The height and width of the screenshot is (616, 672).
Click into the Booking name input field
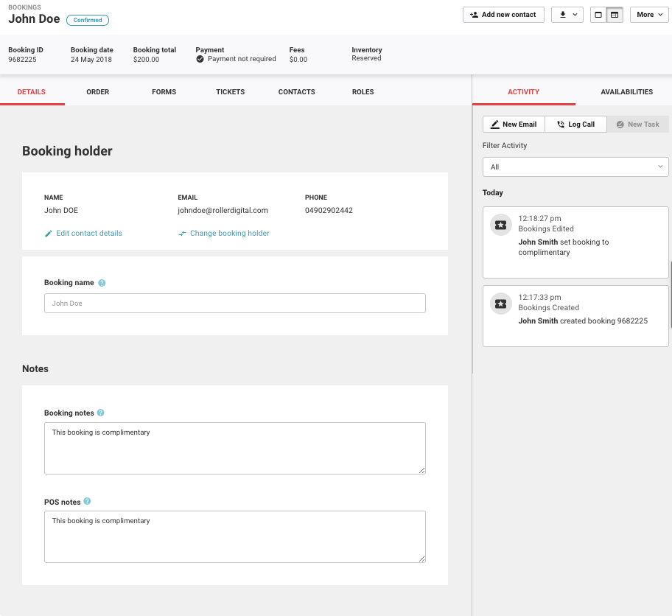click(x=234, y=304)
